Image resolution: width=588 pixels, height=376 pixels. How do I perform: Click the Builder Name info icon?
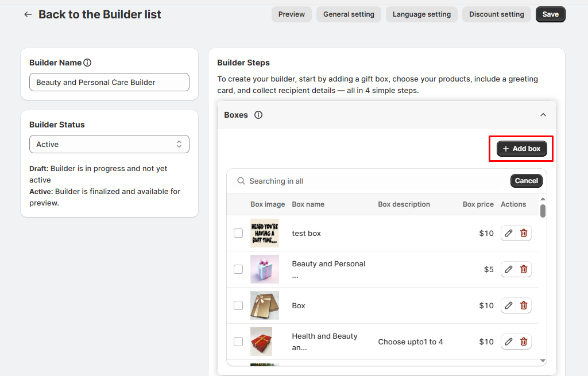tap(87, 63)
